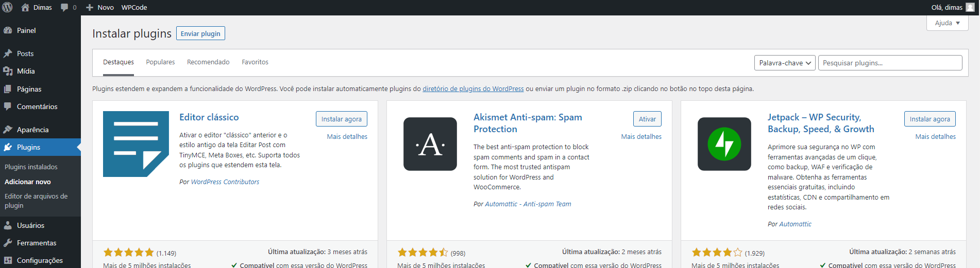Click the Akismet plugin logo thumbnail
Viewport: 980px width, 268px height.
pyautogui.click(x=430, y=144)
